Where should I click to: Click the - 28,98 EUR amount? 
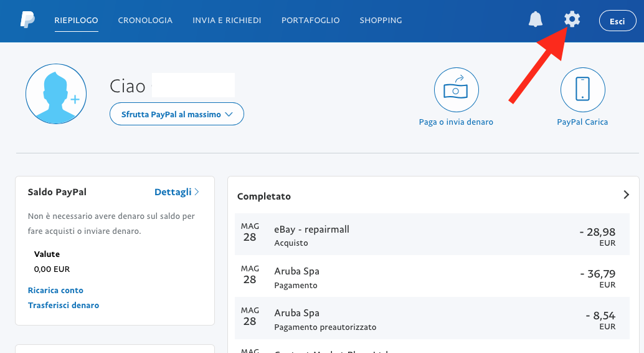click(597, 236)
